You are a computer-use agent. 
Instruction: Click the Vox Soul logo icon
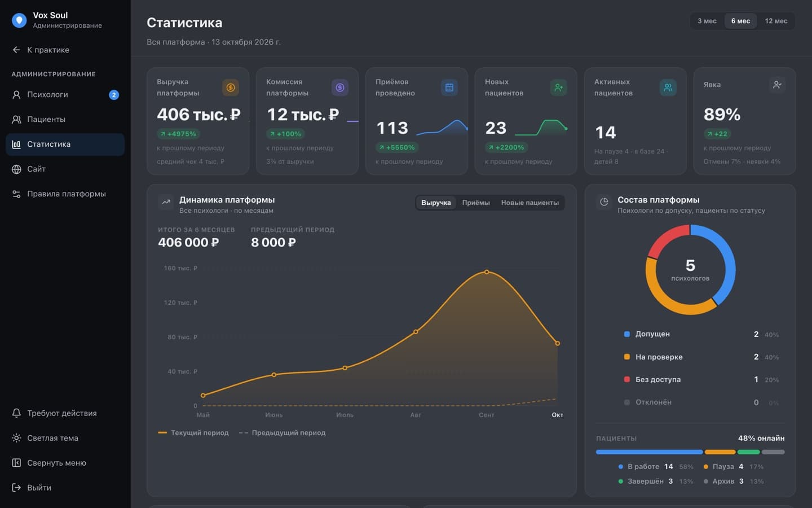coord(19,20)
